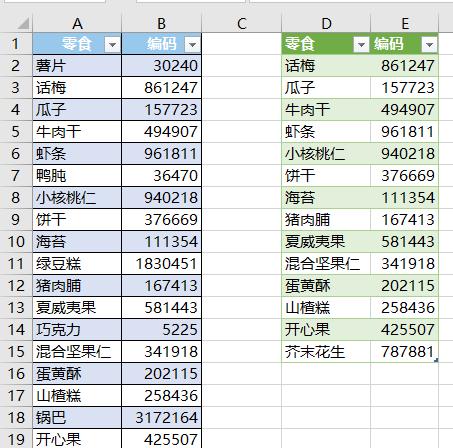Screen dimensions: 453x448
Task: Select the 巧克力 cell
Action: pyautogui.click(x=77, y=330)
